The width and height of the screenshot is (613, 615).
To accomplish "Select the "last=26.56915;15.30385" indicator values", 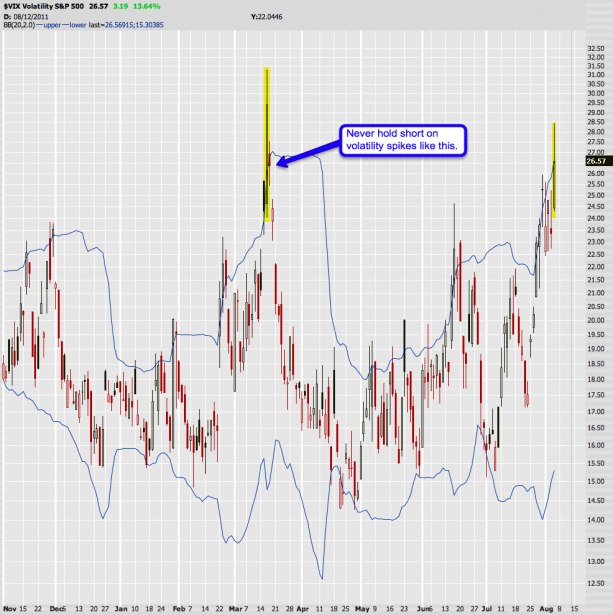I will (x=126, y=25).
